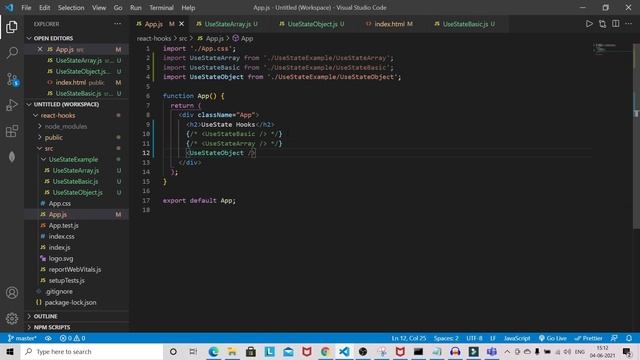The height and width of the screenshot is (360, 640).
Task: Expand the Outline section
Action: (x=45, y=316)
